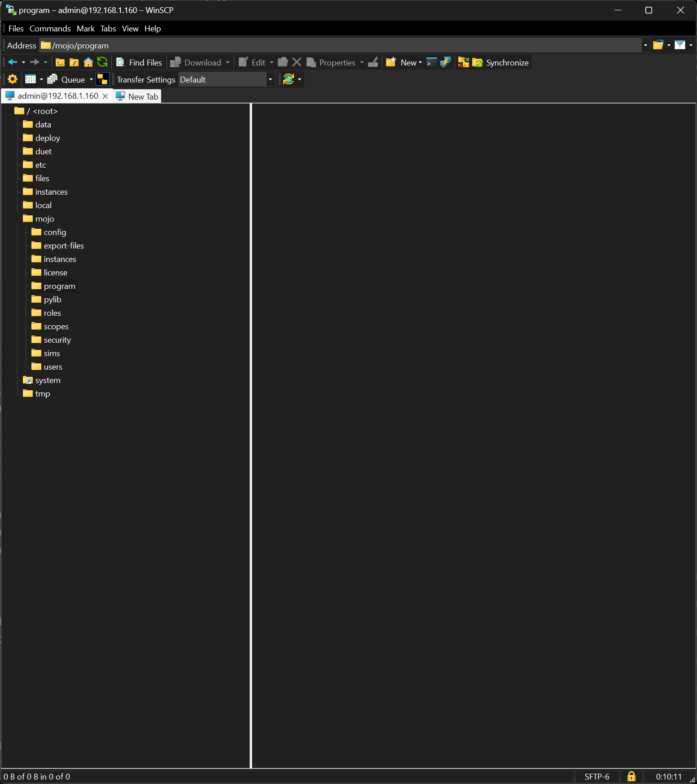This screenshot has width=697, height=784.
Task: Open the Address path dropdown arrow
Action: coord(645,45)
